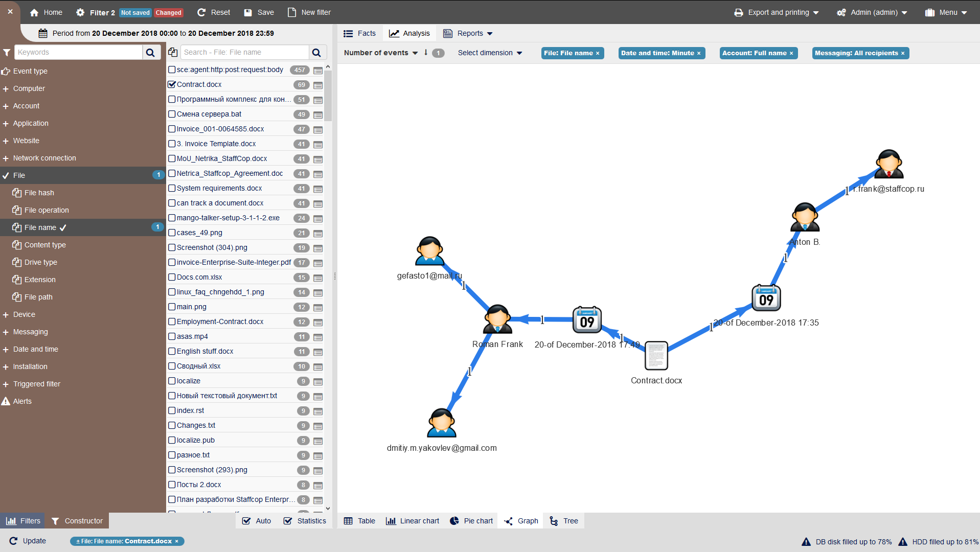Open the Export and printing dropdown

pyautogui.click(x=776, y=12)
